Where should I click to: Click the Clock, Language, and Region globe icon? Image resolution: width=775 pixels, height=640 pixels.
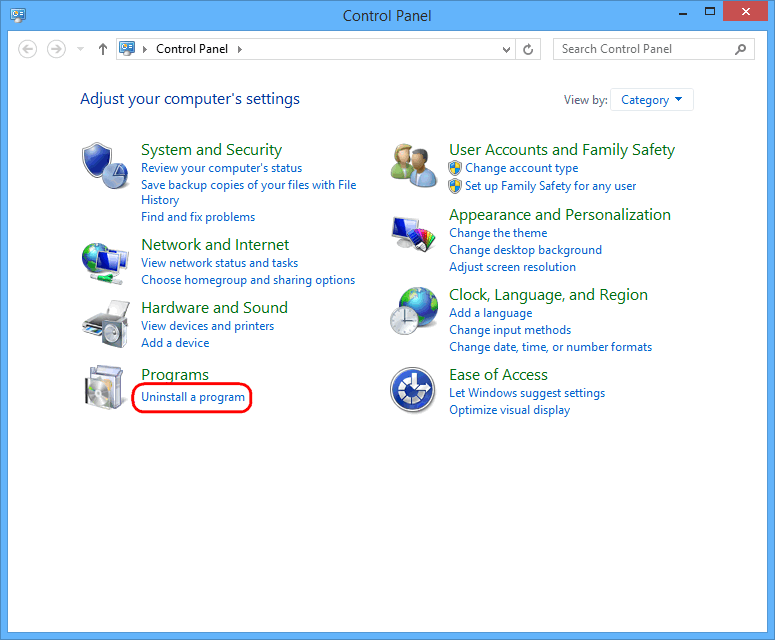click(x=414, y=311)
